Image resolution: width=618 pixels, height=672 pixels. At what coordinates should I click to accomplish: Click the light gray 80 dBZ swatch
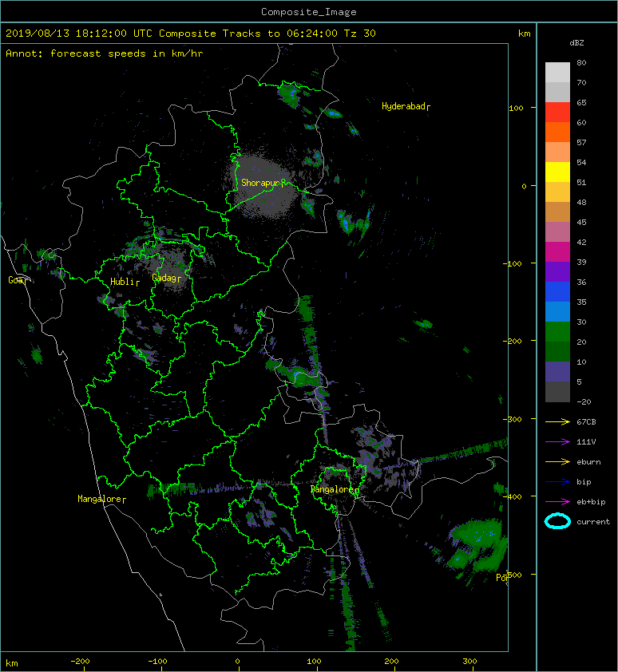557,73
